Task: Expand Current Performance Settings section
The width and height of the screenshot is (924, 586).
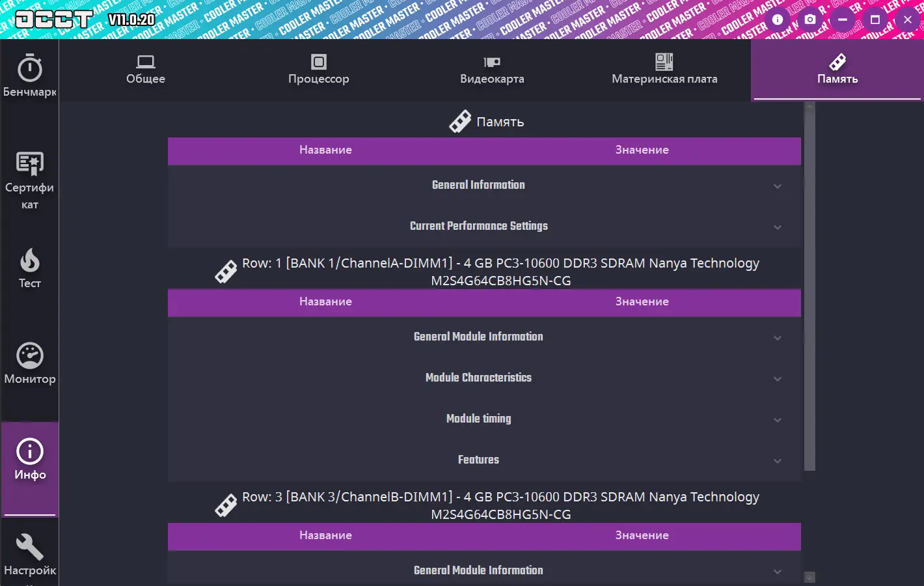Action: (x=484, y=227)
